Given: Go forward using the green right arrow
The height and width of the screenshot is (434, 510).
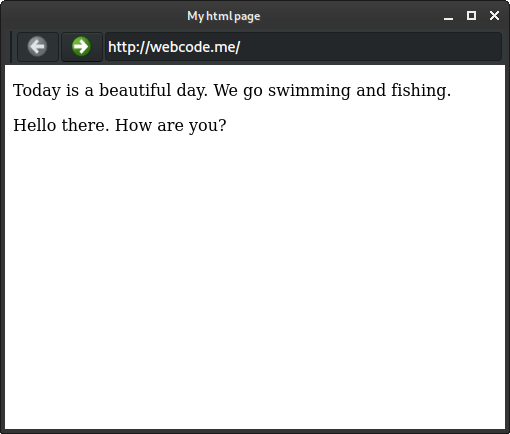Looking at the screenshot, I should [82, 47].
